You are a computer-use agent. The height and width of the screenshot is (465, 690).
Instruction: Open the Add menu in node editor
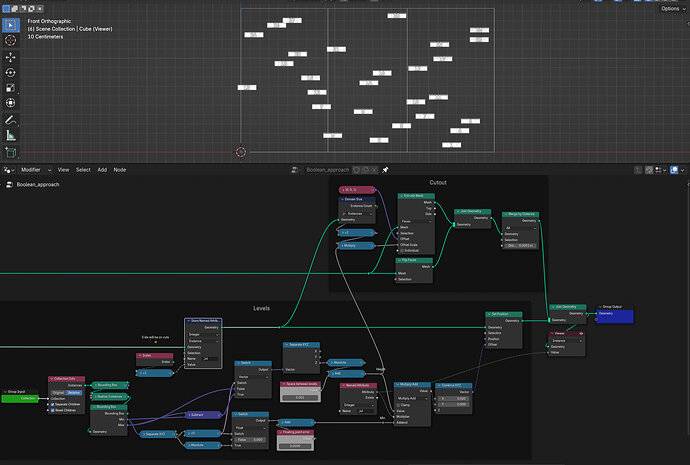tap(102, 170)
